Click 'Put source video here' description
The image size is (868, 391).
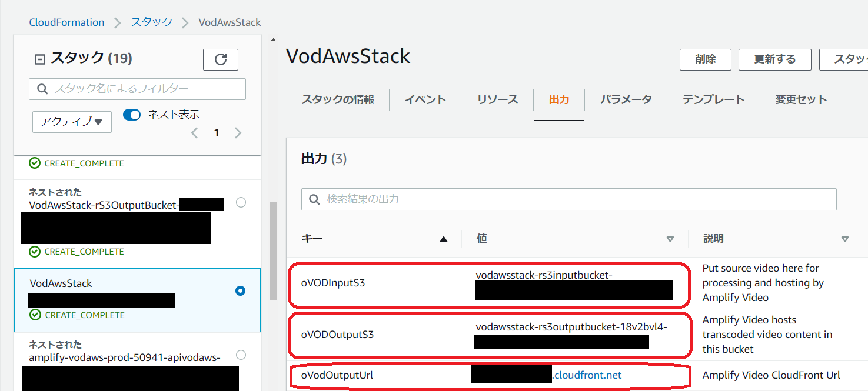tap(763, 283)
